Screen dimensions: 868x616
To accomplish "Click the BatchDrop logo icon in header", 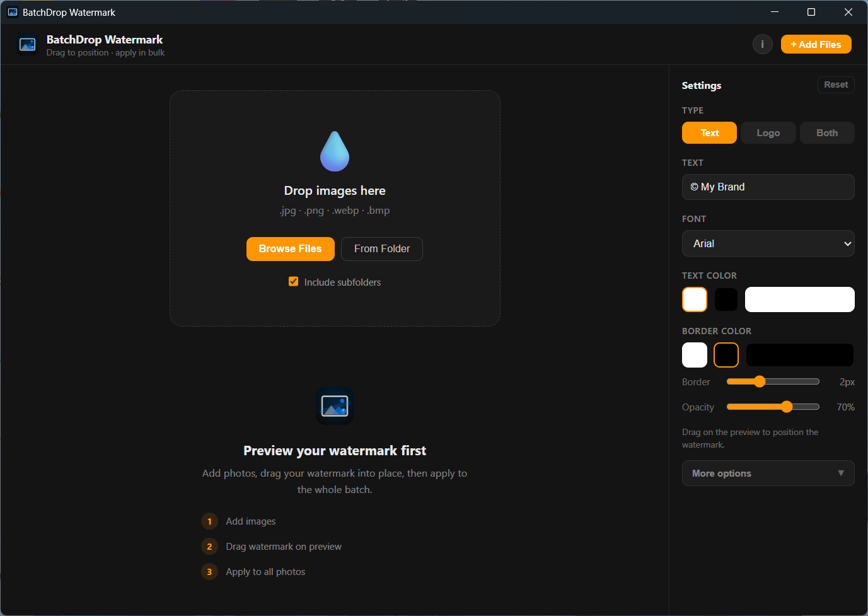I will (28, 45).
